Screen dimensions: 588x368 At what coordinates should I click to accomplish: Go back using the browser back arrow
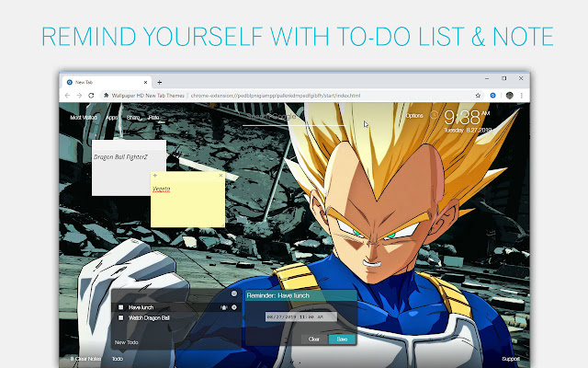click(67, 96)
